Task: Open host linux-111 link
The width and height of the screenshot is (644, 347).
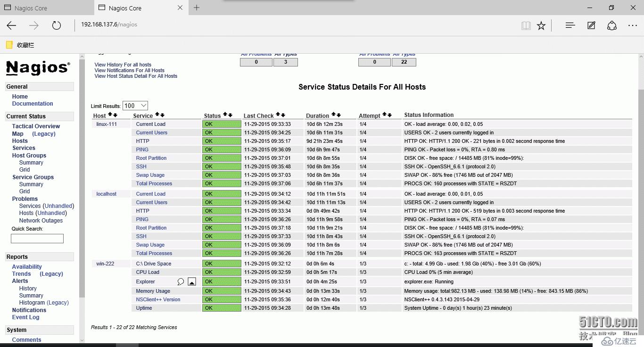Action: 107,124
